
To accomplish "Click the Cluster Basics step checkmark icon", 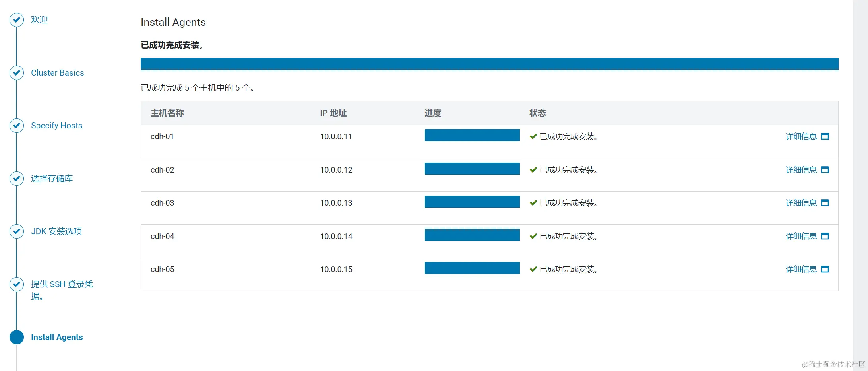I will tap(17, 73).
